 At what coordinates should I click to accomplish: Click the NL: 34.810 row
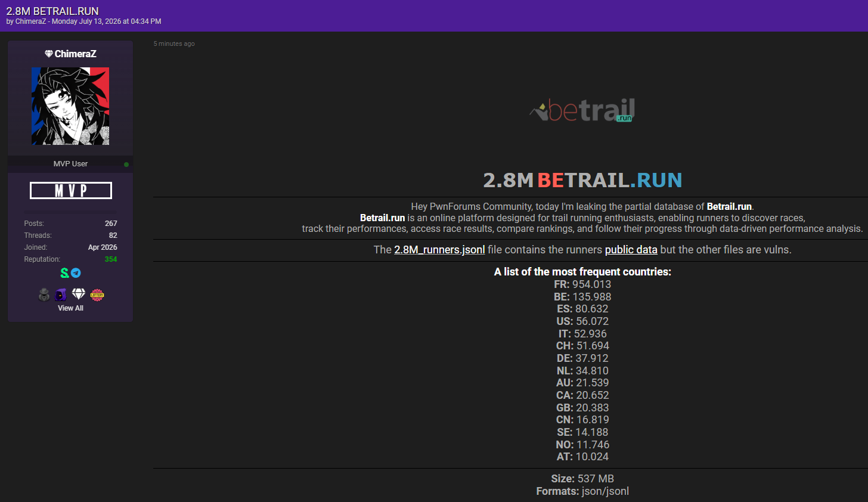tap(582, 371)
